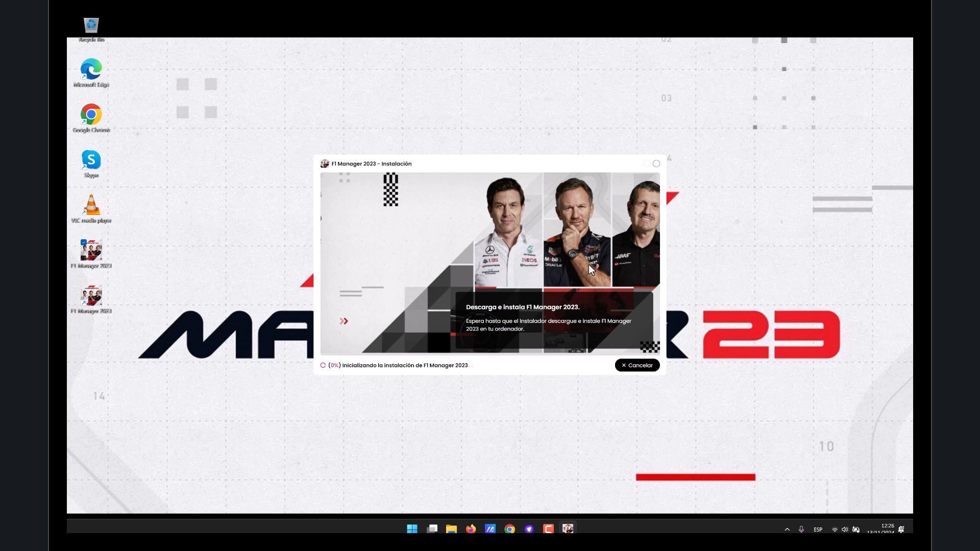This screenshot has height=551, width=980.
Task: Click the F1 Manager installer taskbar icon
Action: click(568, 529)
